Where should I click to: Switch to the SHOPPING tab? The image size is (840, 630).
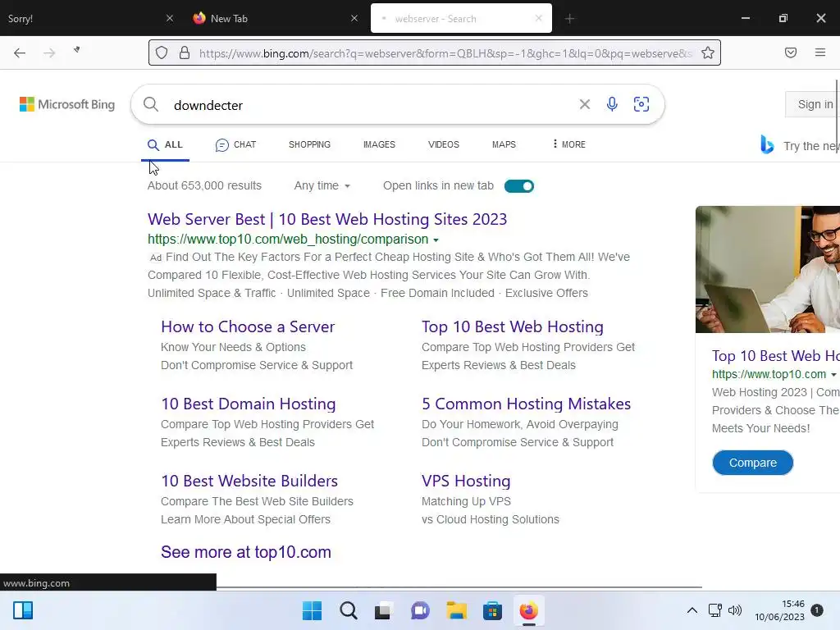tap(309, 144)
